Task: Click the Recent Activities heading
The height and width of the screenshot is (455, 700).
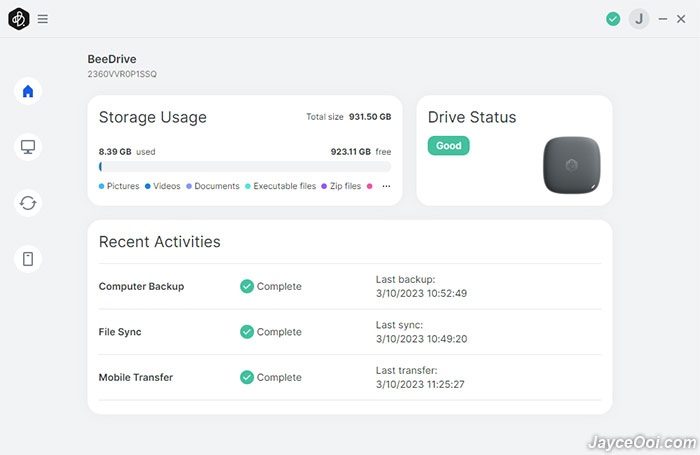Action: [159, 242]
